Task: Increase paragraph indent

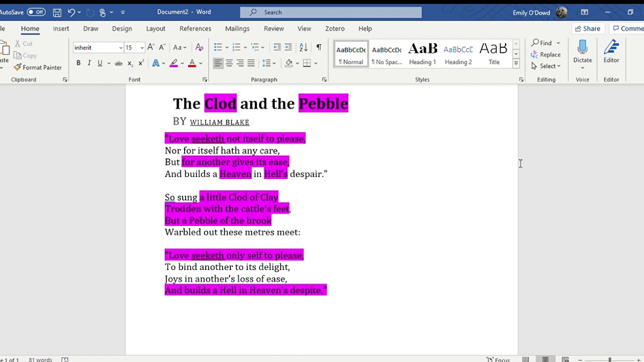Action: pyautogui.click(x=288, y=47)
